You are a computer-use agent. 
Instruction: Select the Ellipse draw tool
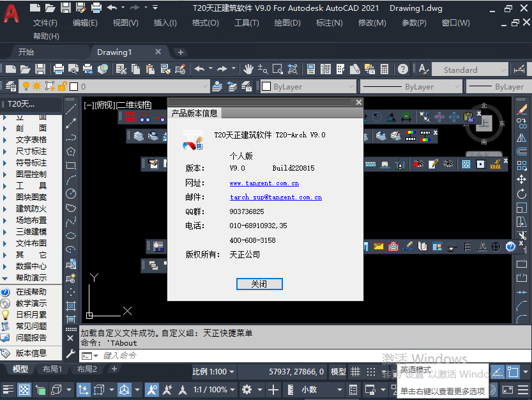(x=70, y=236)
